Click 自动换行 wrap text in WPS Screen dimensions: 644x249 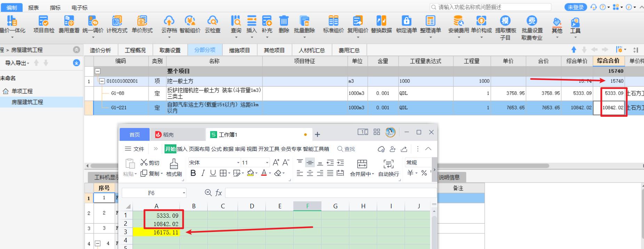coord(388,168)
